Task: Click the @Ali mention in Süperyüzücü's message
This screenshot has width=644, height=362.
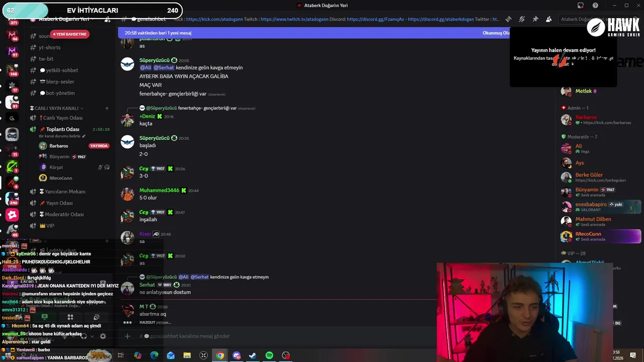Action: pos(145,67)
